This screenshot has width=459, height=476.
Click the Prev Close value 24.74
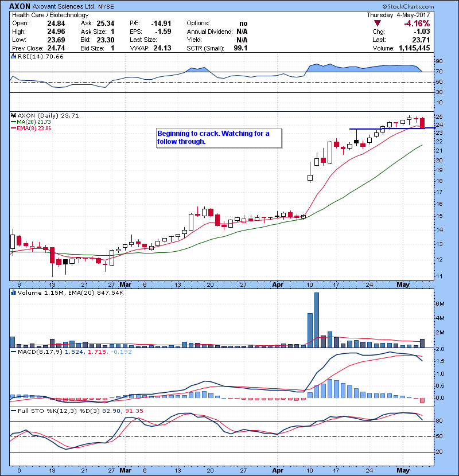click(56, 48)
